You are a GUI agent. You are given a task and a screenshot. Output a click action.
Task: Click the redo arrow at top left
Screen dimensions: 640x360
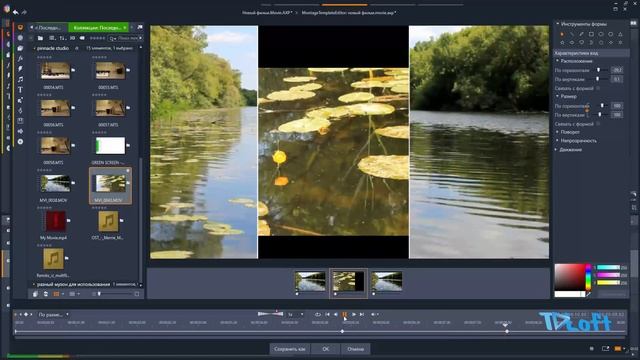tap(24, 12)
